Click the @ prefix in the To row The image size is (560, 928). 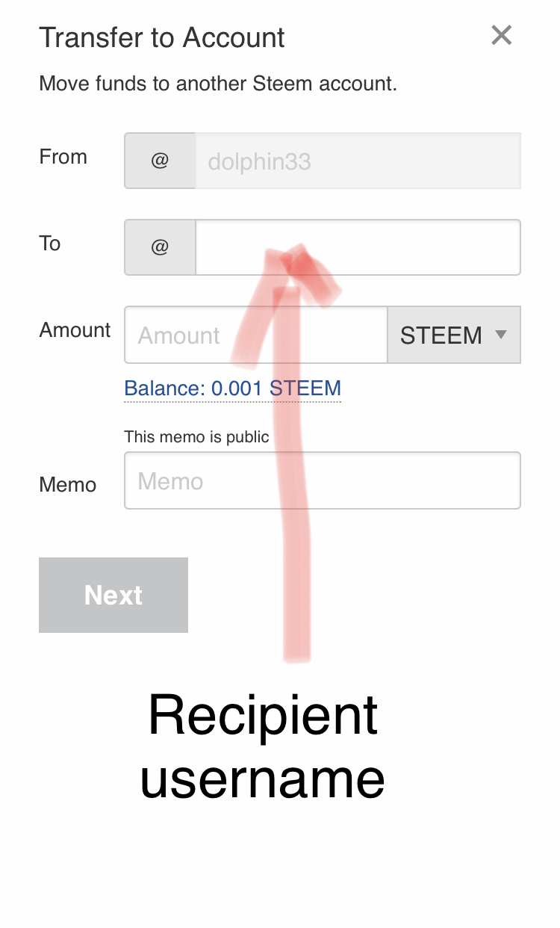pos(160,247)
